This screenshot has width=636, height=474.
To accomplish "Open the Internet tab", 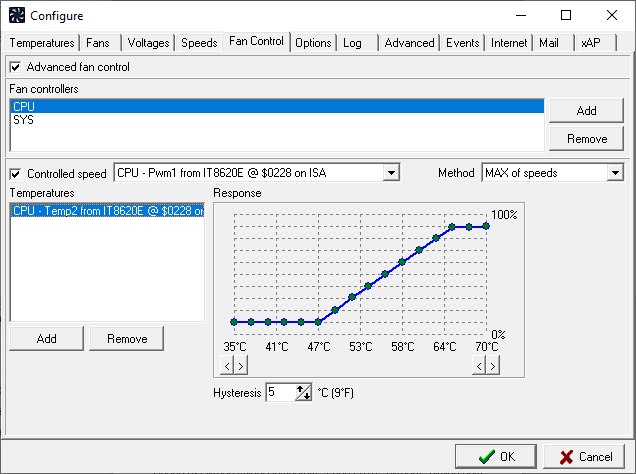I will 509,43.
